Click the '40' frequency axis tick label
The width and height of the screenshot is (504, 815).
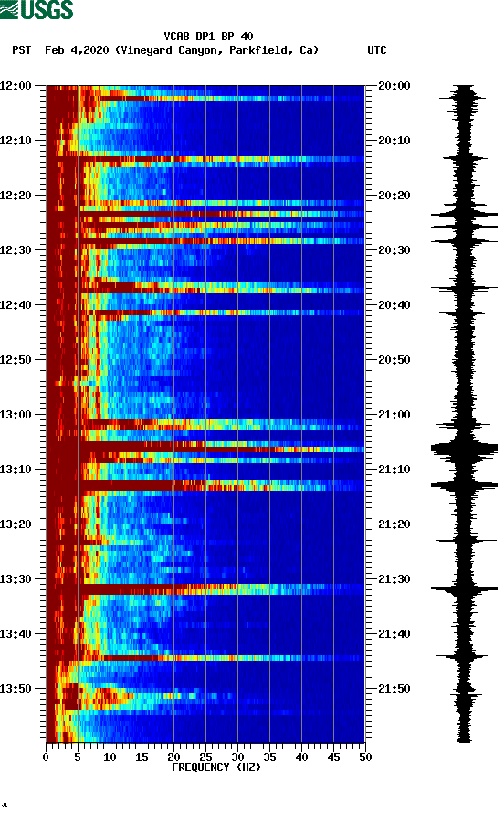click(301, 757)
